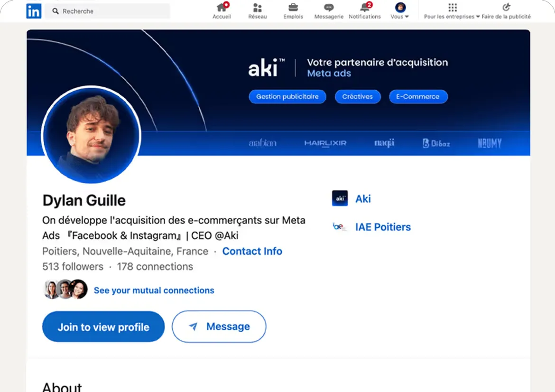Screen dimensions: 555x392
Task: Click the Bibaz brand logo in banner
Action: [436, 143]
